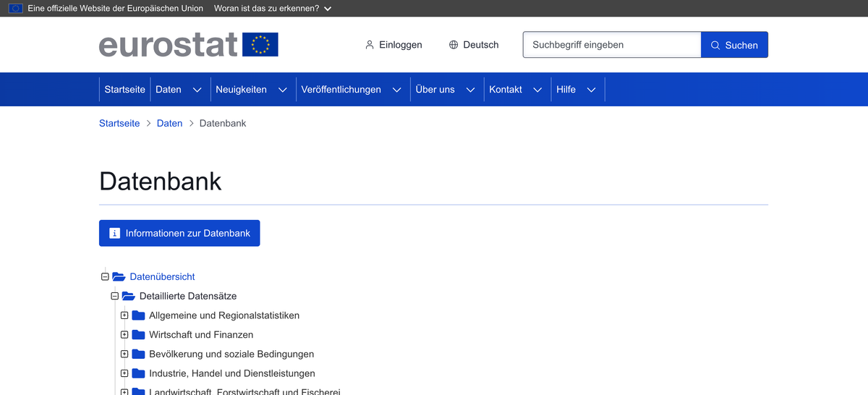Expand 'Woran ist das zu erkennen?' chevron
The width and height of the screenshot is (868, 395).
click(x=328, y=9)
